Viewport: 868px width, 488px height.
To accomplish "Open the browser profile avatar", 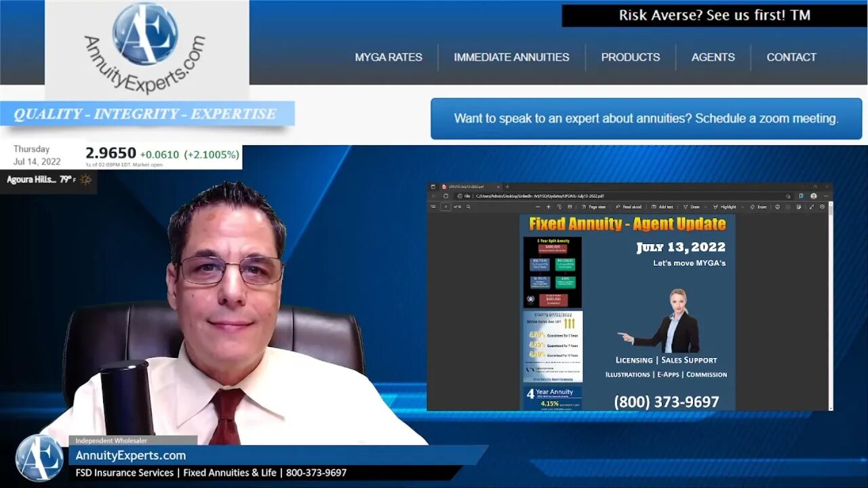I will point(814,196).
